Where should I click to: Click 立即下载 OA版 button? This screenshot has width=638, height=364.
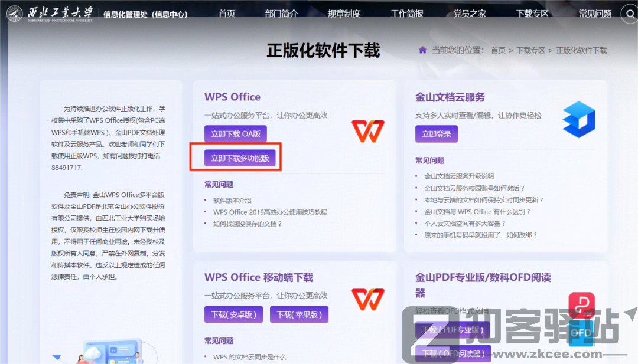(235, 134)
